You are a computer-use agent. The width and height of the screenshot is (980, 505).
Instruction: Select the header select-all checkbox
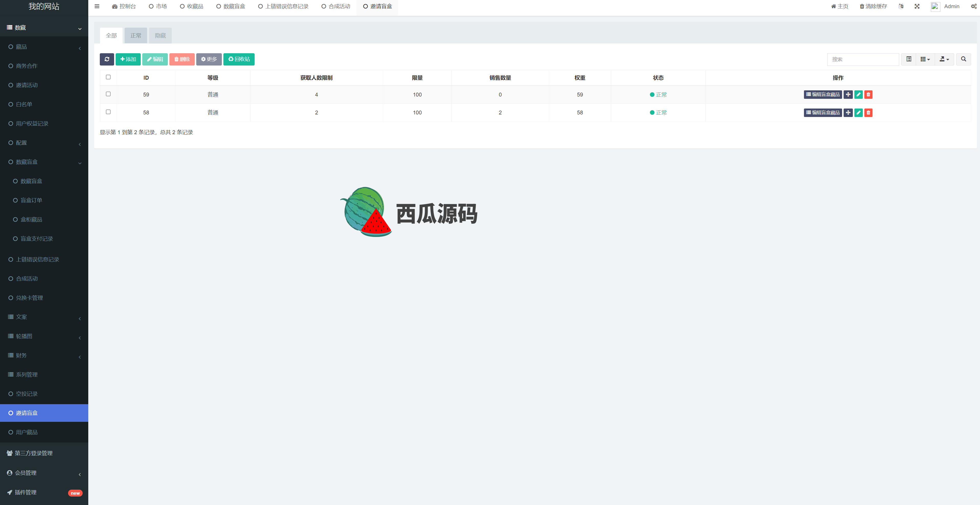point(108,77)
